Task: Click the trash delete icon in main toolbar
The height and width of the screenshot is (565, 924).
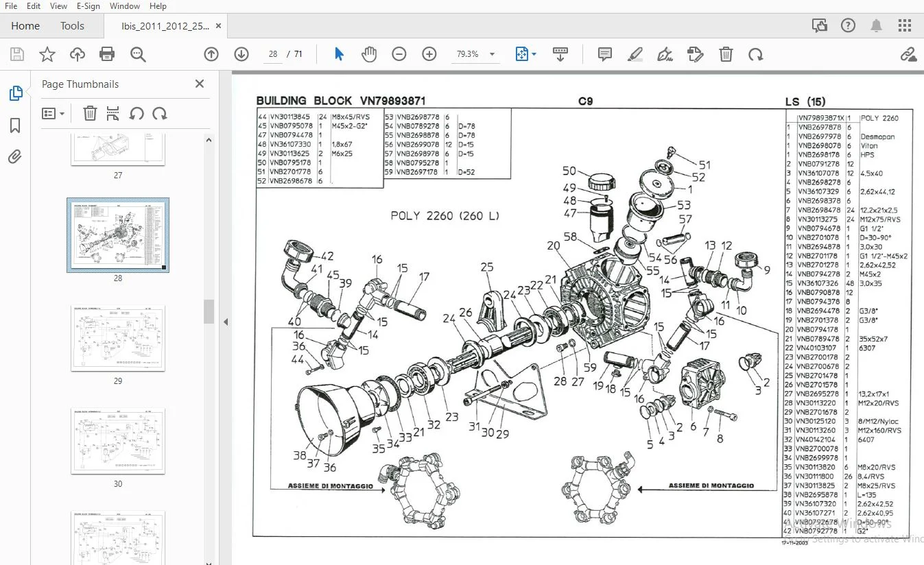Action: pyautogui.click(x=726, y=54)
